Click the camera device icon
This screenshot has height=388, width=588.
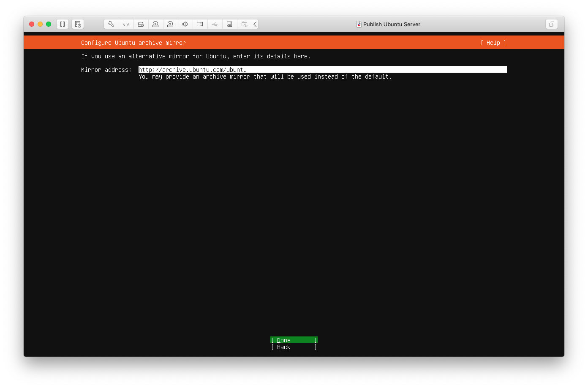pos(200,24)
